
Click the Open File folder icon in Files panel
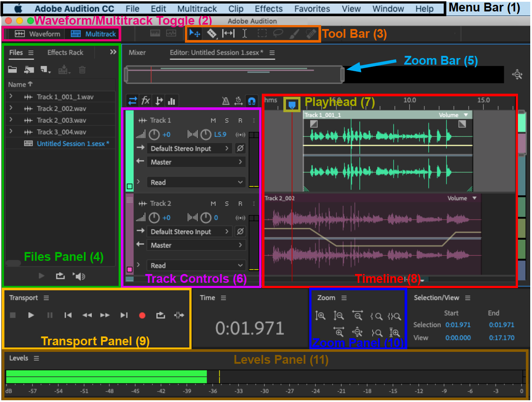tap(13, 69)
